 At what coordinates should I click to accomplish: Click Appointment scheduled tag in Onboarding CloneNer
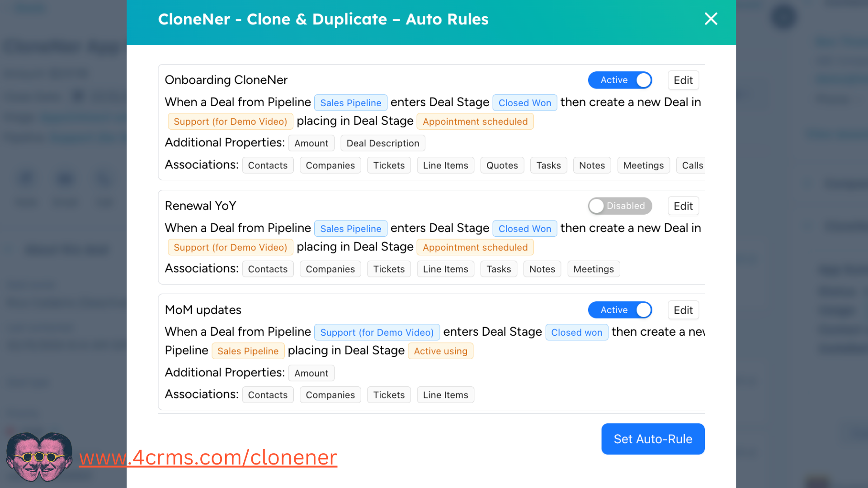(x=475, y=122)
